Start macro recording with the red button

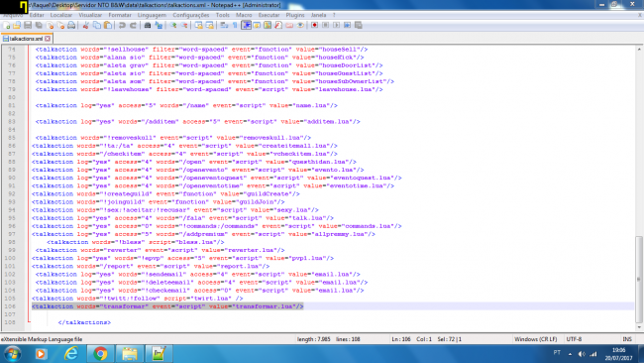(315, 26)
